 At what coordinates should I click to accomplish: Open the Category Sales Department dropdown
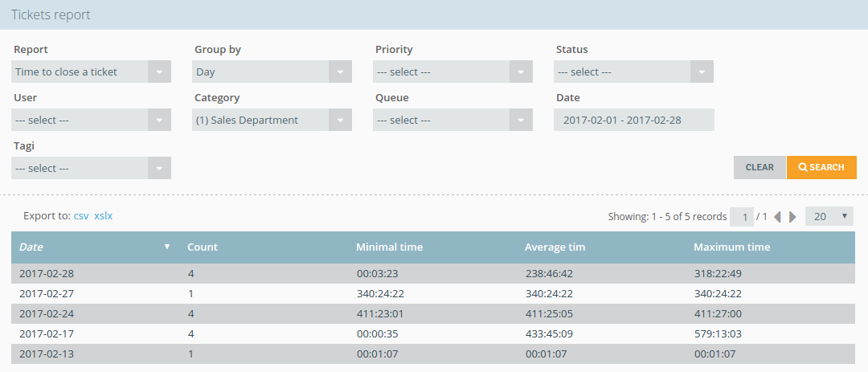tap(272, 121)
